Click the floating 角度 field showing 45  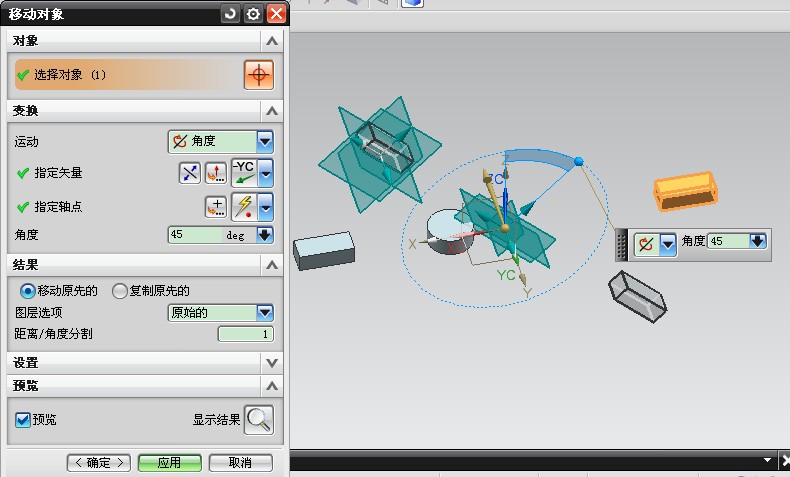729,241
